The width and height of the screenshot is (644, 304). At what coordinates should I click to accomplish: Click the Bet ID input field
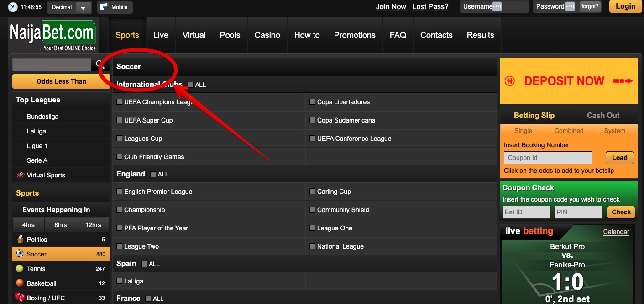click(527, 212)
